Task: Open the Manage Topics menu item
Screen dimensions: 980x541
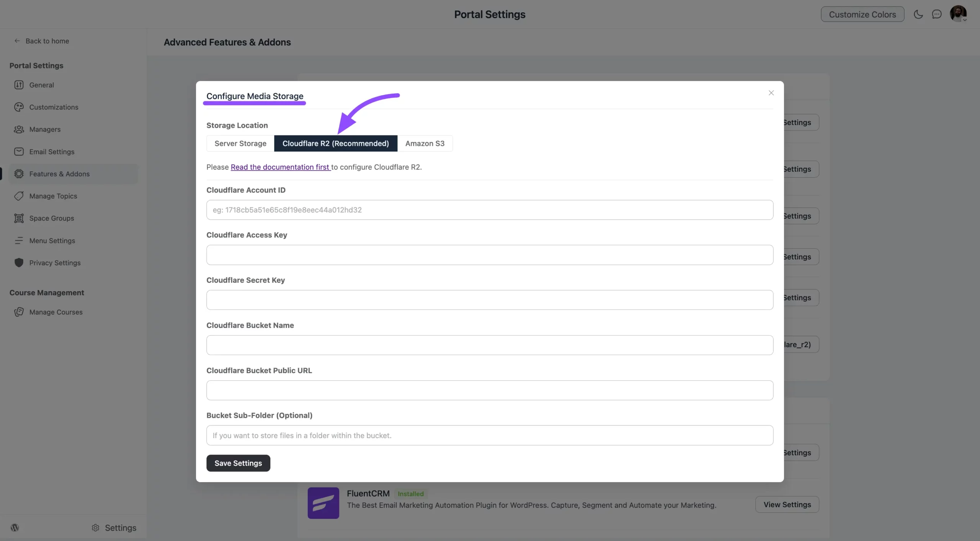Action: point(73,196)
